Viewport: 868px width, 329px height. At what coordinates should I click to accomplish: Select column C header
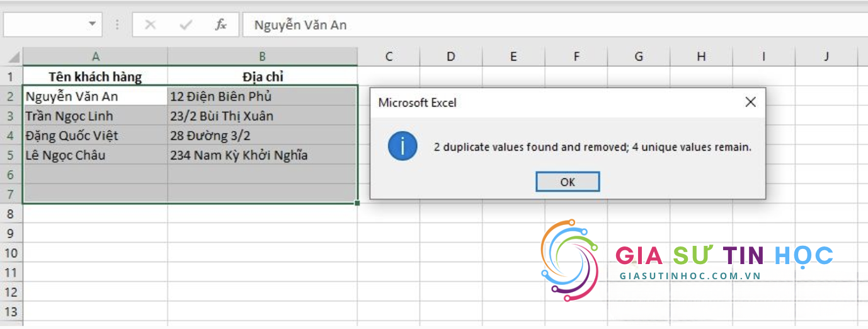pyautogui.click(x=389, y=57)
